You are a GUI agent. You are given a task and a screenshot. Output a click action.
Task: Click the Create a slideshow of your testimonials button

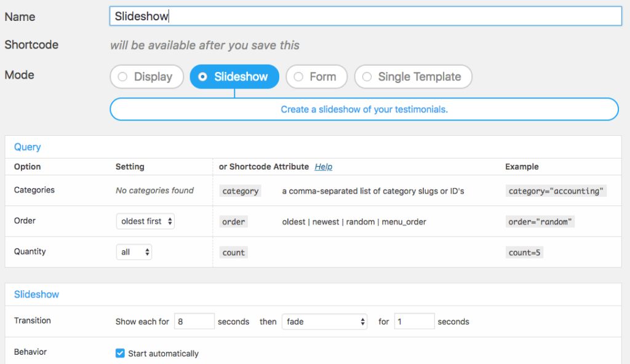tap(364, 109)
